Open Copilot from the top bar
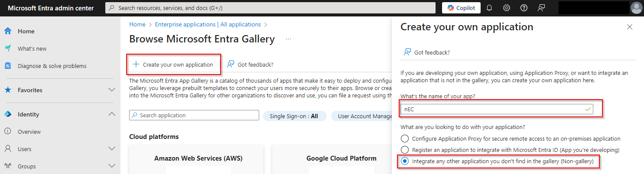 coord(461,8)
